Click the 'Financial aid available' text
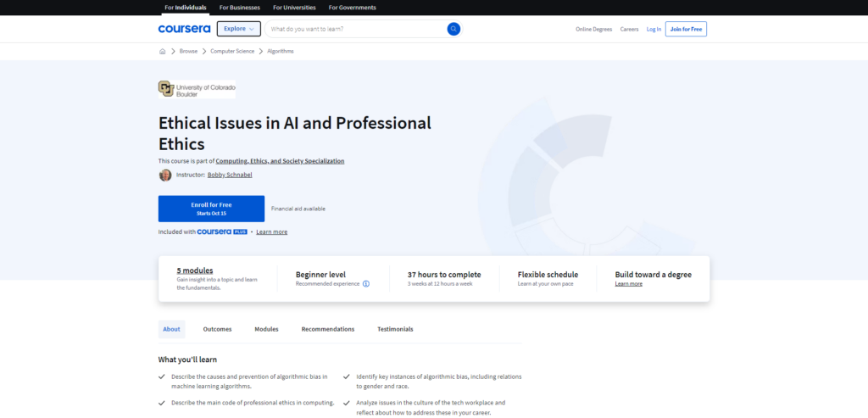 298,209
